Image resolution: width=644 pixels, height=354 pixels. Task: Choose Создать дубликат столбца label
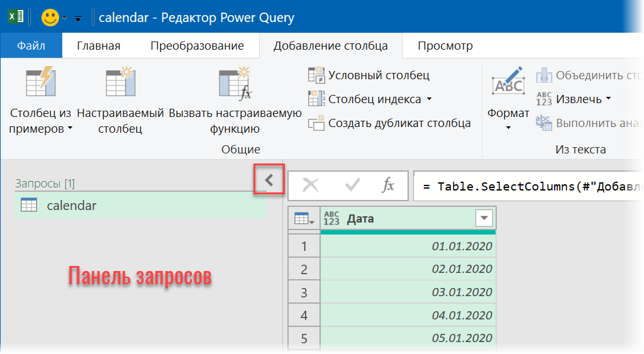[x=399, y=123]
